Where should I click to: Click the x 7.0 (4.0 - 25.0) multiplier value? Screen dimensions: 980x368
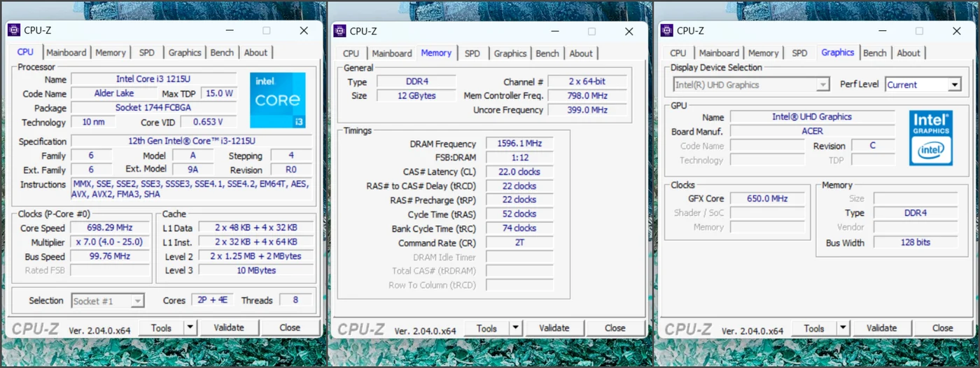pos(111,242)
